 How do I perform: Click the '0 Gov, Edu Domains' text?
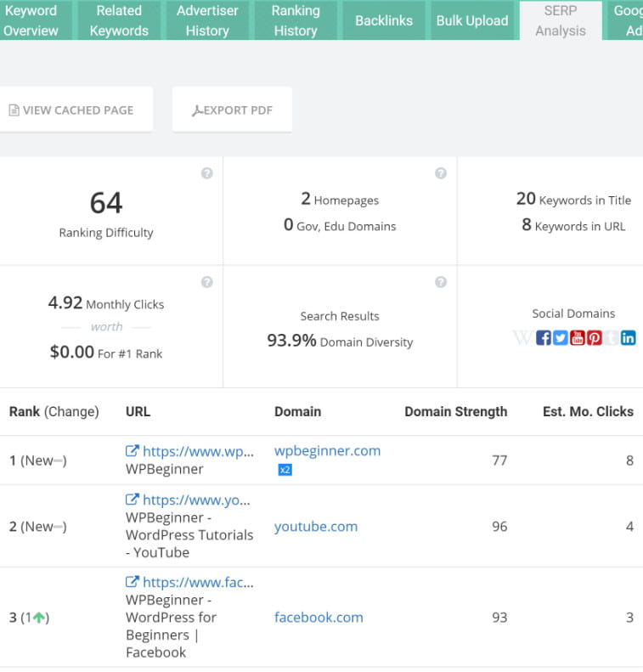point(340,225)
